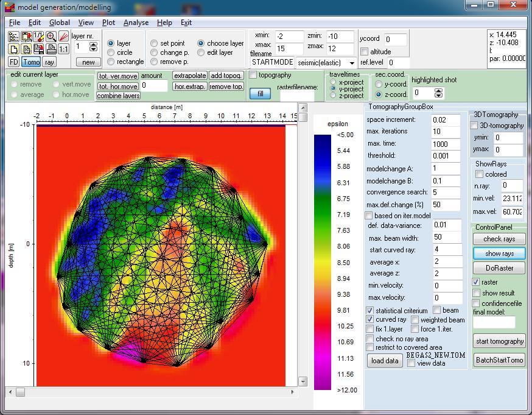Click the 1/1 eraser toolbar icon
Viewport: 532px width, 415px height.
click(x=38, y=37)
